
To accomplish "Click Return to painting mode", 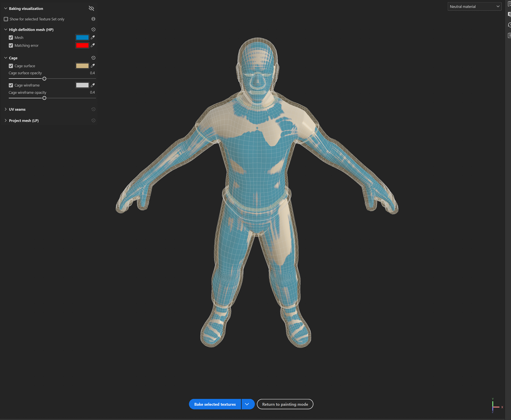I will point(285,404).
